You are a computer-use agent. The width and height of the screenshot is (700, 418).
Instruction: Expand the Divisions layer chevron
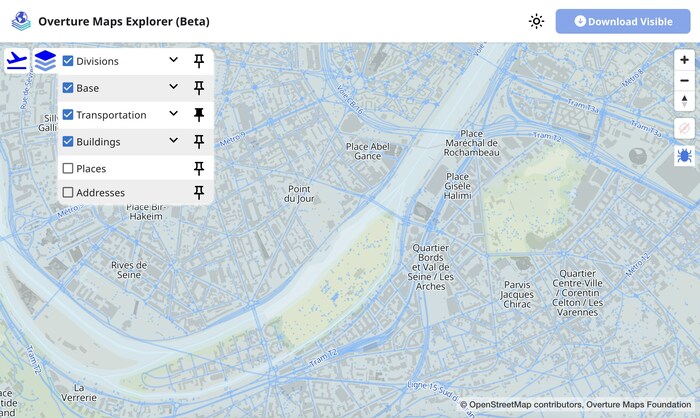click(x=174, y=60)
